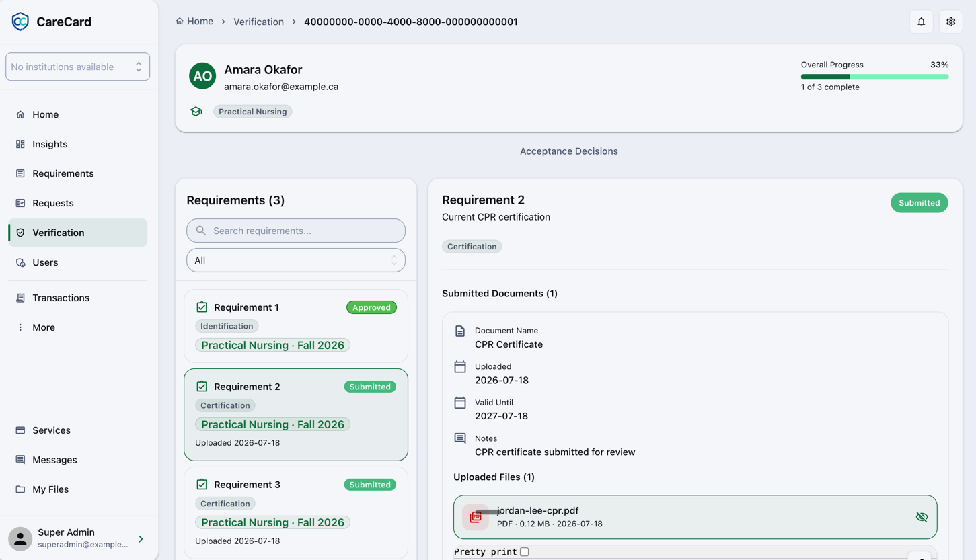976x560 pixels.
Task: Click Requirement 3 checklist icon
Action: point(202,485)
